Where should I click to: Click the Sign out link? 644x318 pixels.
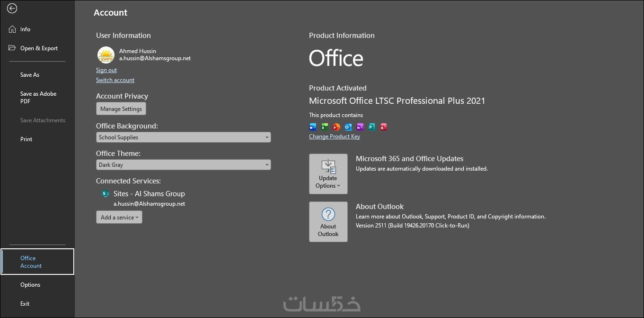click(106, 70)
